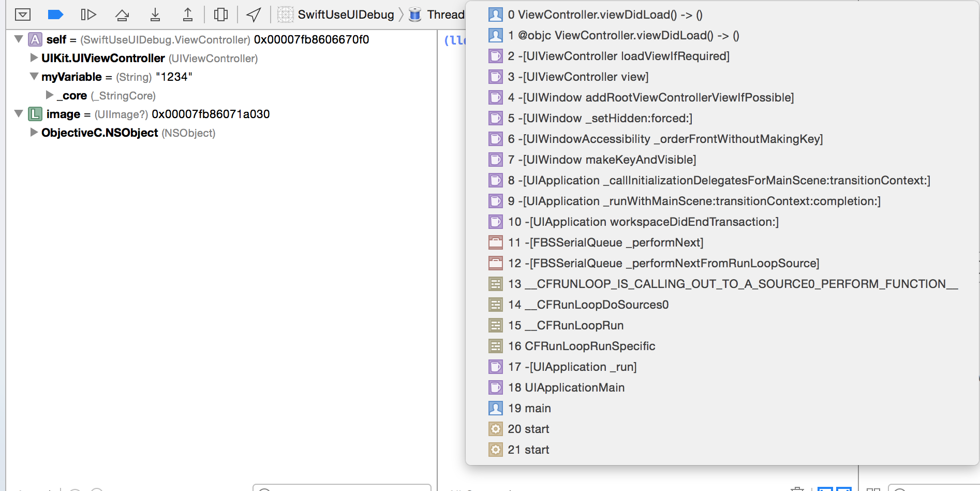The width and height of the screenshot is (980, 491).
Task: Select frame 19 main
Action: tap(722, 408)
